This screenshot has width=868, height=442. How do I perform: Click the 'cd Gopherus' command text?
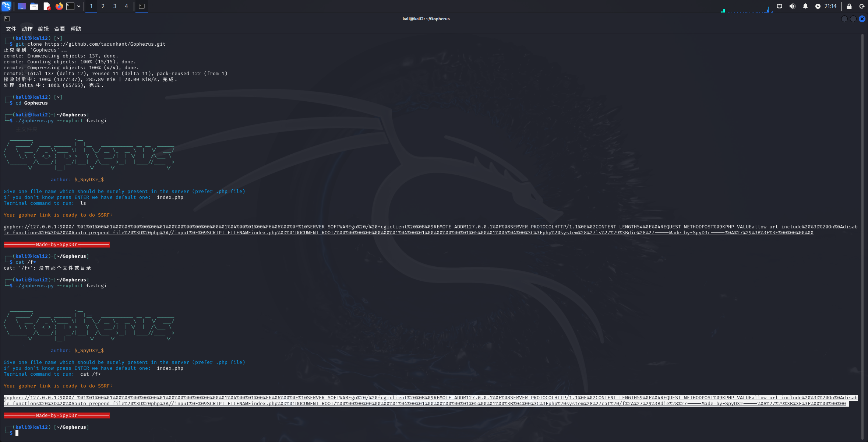coord(32,103)
